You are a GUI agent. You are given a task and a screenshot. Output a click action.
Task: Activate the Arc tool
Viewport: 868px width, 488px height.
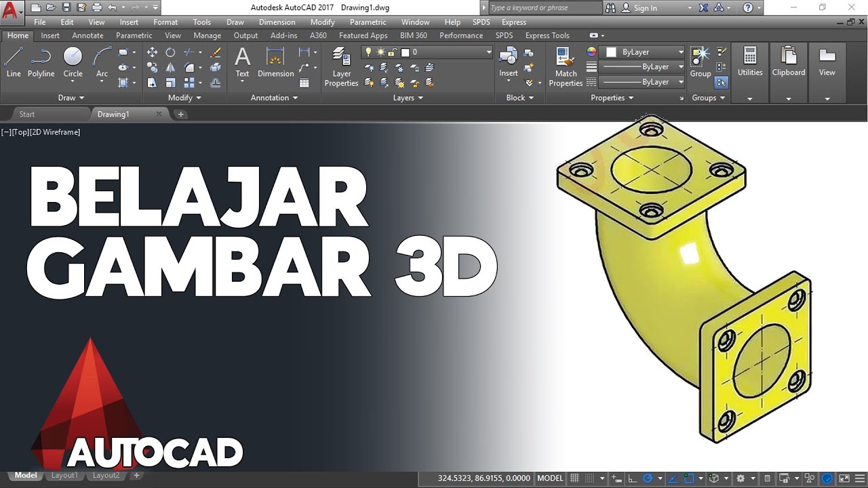coord(102,62)
